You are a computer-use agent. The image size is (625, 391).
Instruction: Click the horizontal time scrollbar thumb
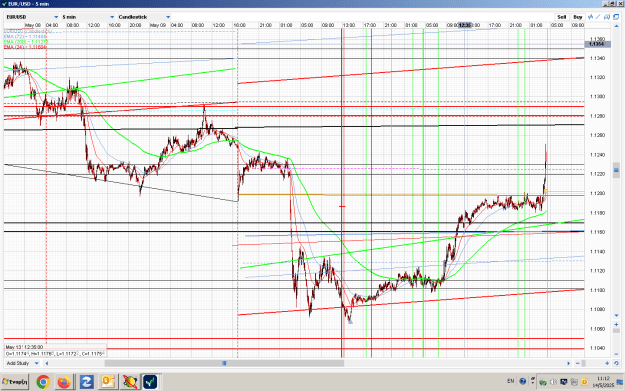pyautogui.click(x=224, y=363)
